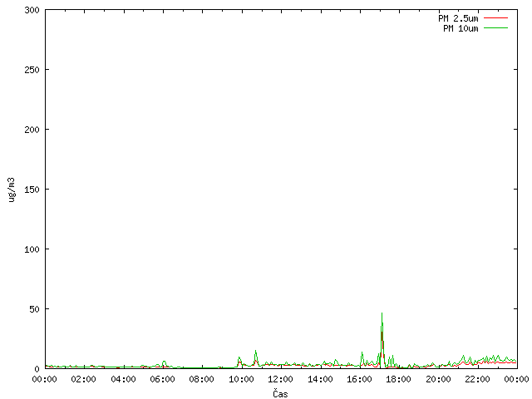Click the red PM 2.5um legend line
The height and width of the screenshot is (399, 532).
coord(495,18)
